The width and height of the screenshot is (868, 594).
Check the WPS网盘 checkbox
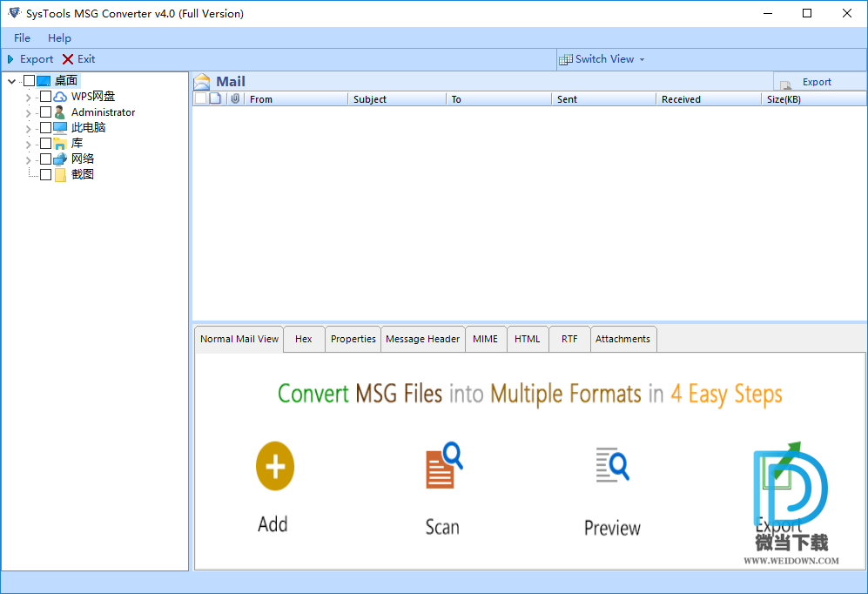pos(46,97)
